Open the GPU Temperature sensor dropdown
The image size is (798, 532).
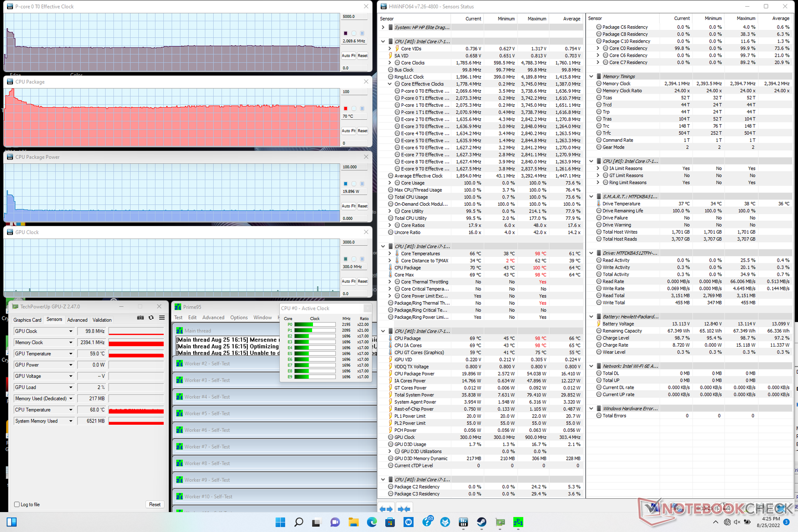(x=70, y=354)
